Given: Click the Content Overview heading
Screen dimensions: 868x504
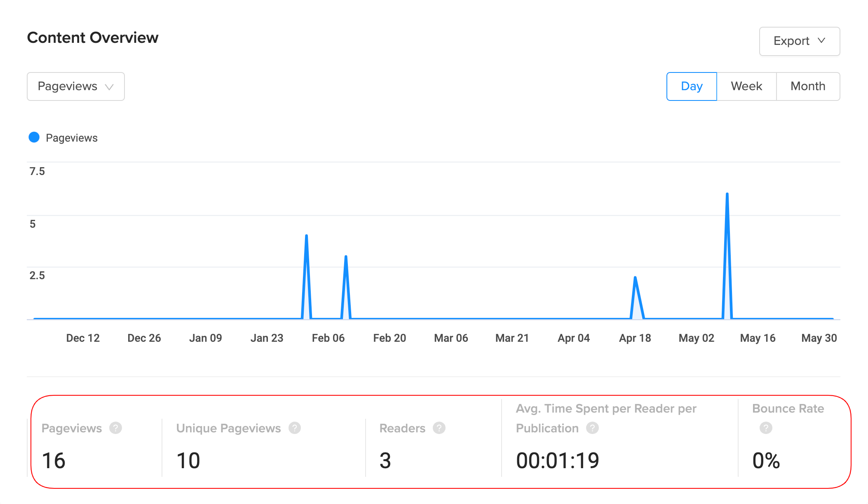Looking at the screenshot, I should tap(93, 38).
